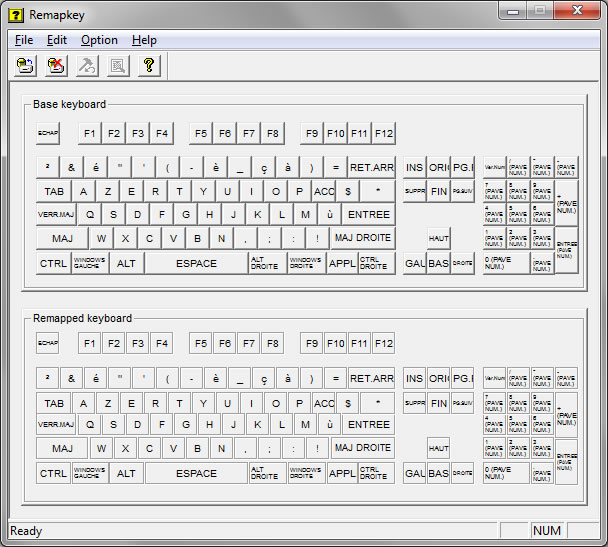Click Verr.Num key on Base keyboard

coord(495,167)
